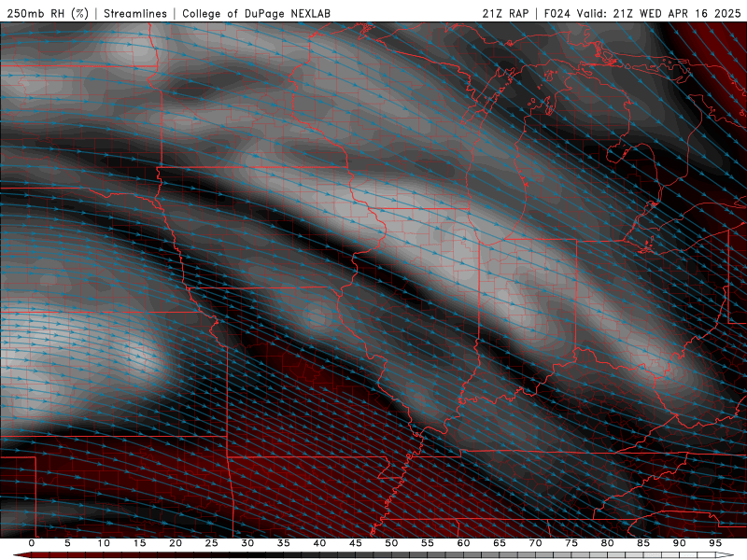Image resolution: width=747 pixels, height=560 pixels.
Task: Click the '15' value on the color scale
Action: coord(139,543)
